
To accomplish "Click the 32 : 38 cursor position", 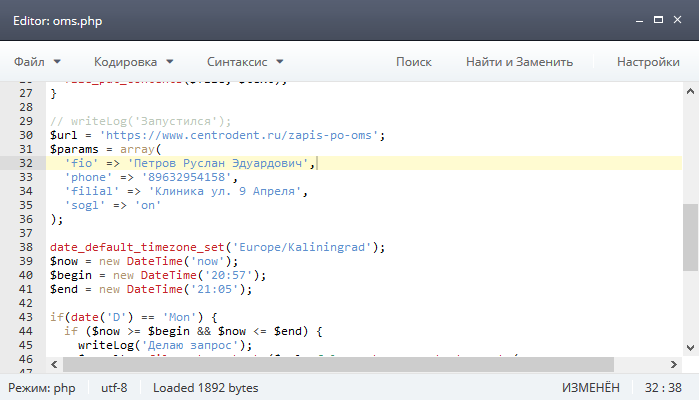I will [x=663, y=387].
